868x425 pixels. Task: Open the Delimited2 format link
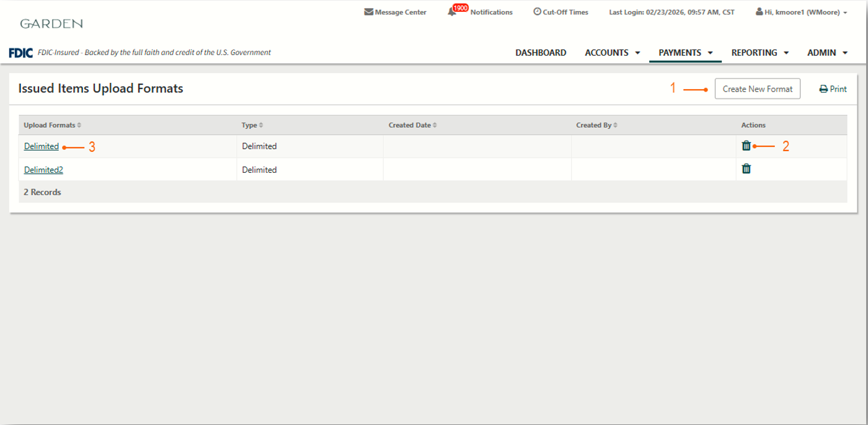click(43, 170)
